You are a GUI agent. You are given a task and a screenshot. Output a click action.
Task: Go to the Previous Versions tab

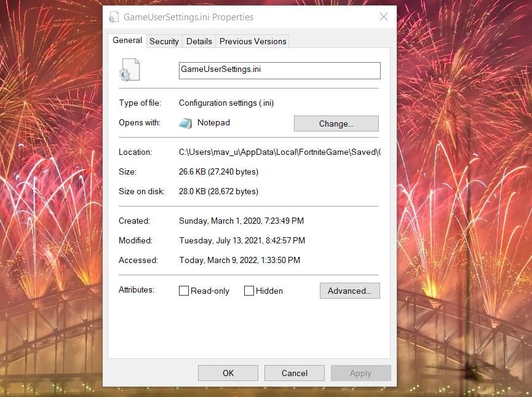253,41
